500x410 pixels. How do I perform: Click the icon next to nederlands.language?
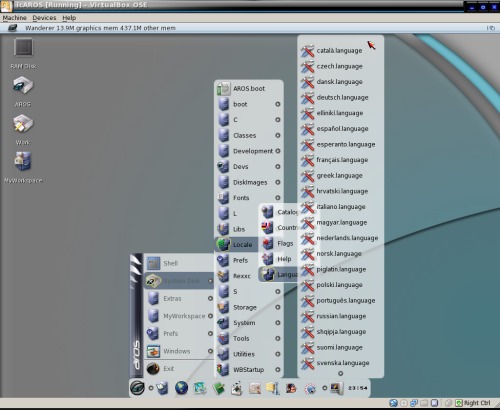[307, 238]
